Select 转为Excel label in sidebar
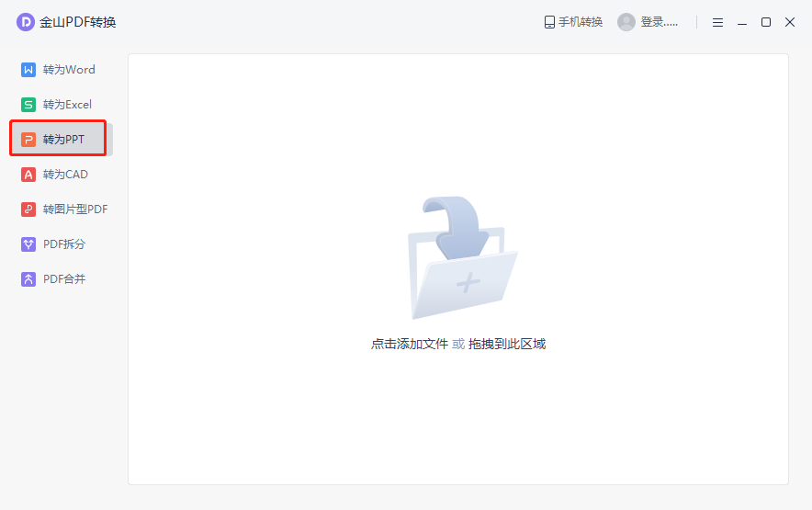The height and width of the screenshot is (510, 812). (67, 105)
